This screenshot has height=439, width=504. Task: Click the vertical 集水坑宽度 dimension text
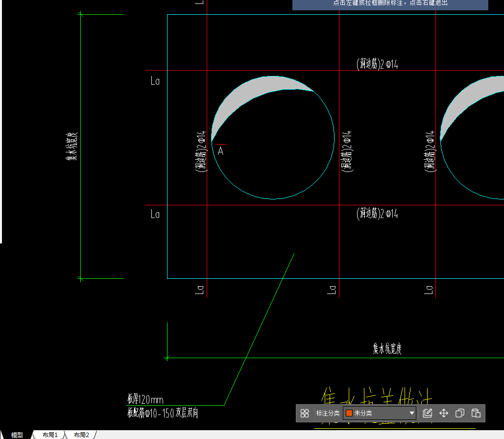pyautogui.click(x=72, y=146)
